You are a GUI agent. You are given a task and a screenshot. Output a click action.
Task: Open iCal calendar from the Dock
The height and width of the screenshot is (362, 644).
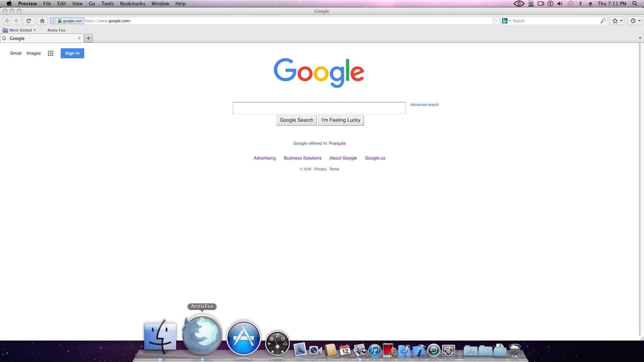pos(345,350)
